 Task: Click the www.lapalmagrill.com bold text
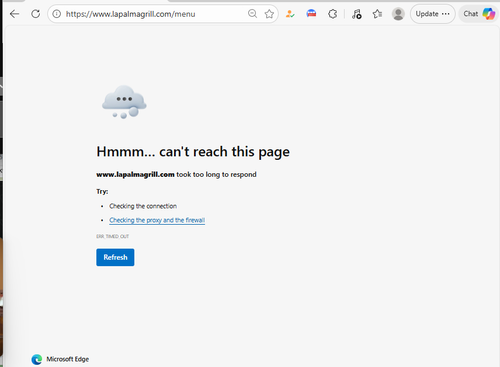[135, 174]
